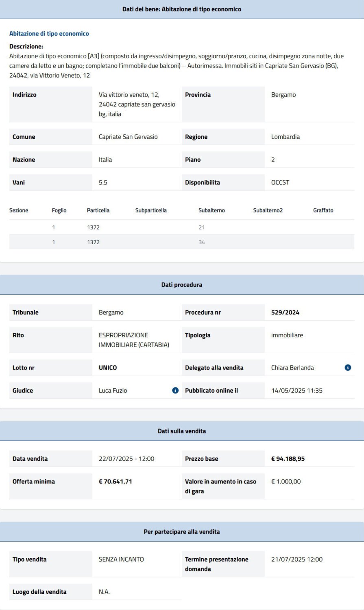
Task: Select regione value Lombardia
Action: pyautogui.click(x=286, y=137)
